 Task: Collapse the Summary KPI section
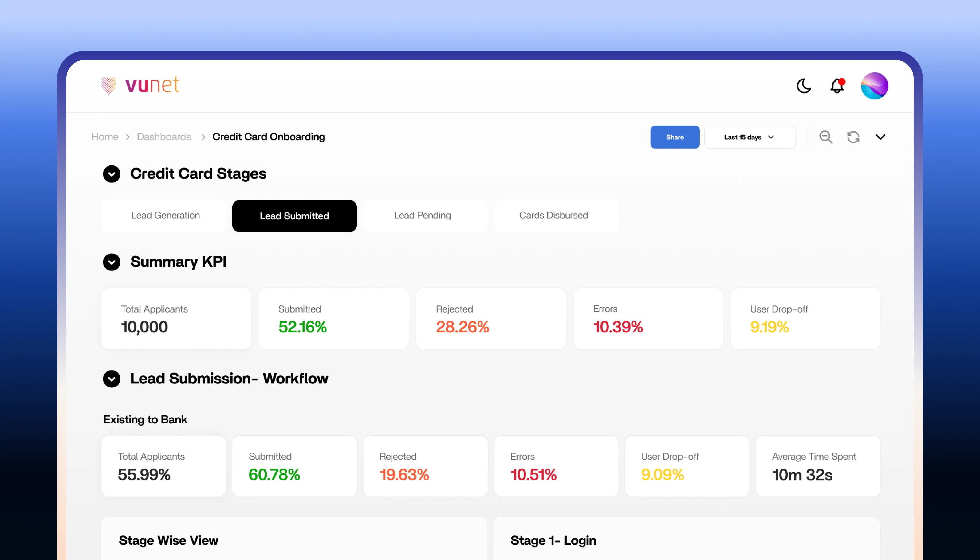(x=112, y=262)
